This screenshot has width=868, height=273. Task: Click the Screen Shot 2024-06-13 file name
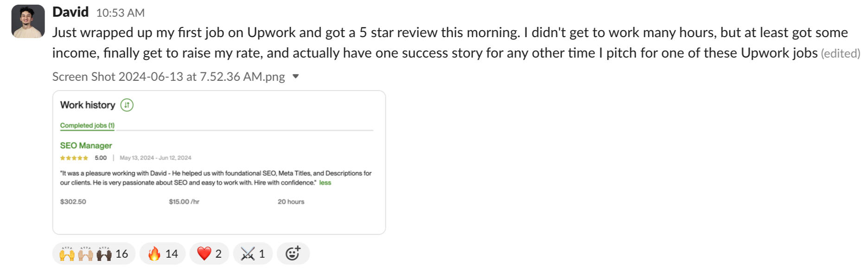(168, 77)
